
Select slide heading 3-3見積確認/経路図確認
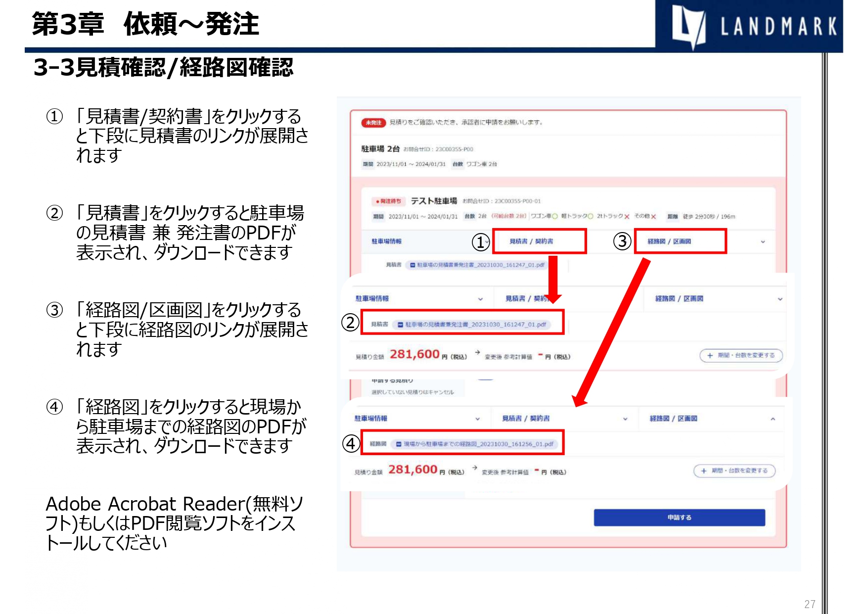[163, 68]
